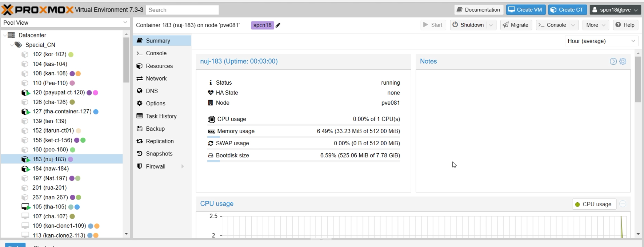Open the Hour (average) timeframe dropdown
This screenshot has height=247, width=644.
[x=633, y=41]
